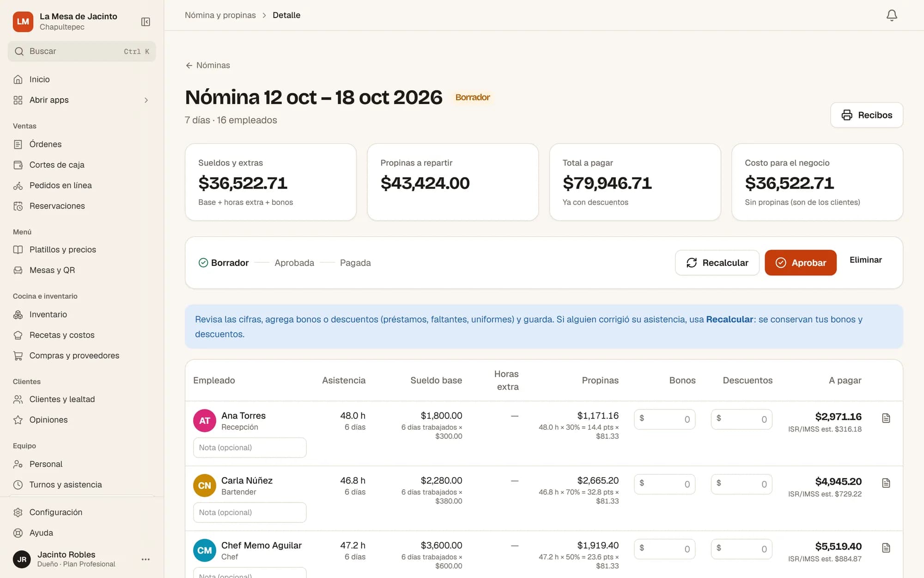The height and width of the screenshot is (578, 924).
Task: Approve payroll with Aprobar button
Action: pos(801,263)
